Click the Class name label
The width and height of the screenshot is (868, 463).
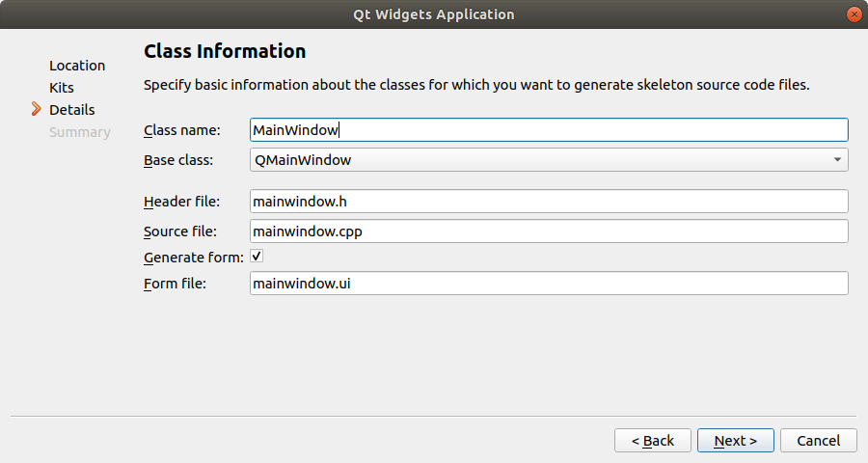pos(182,130)
